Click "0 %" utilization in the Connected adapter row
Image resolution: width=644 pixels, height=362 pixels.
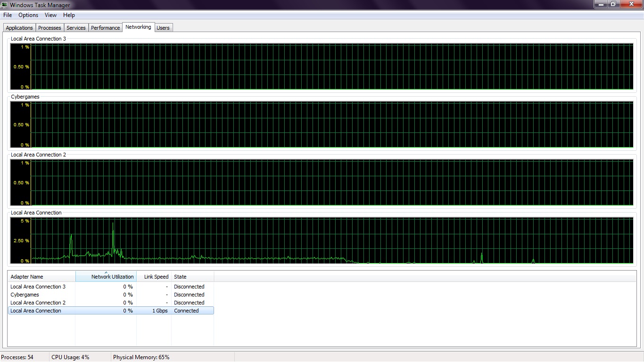(128, 311)
